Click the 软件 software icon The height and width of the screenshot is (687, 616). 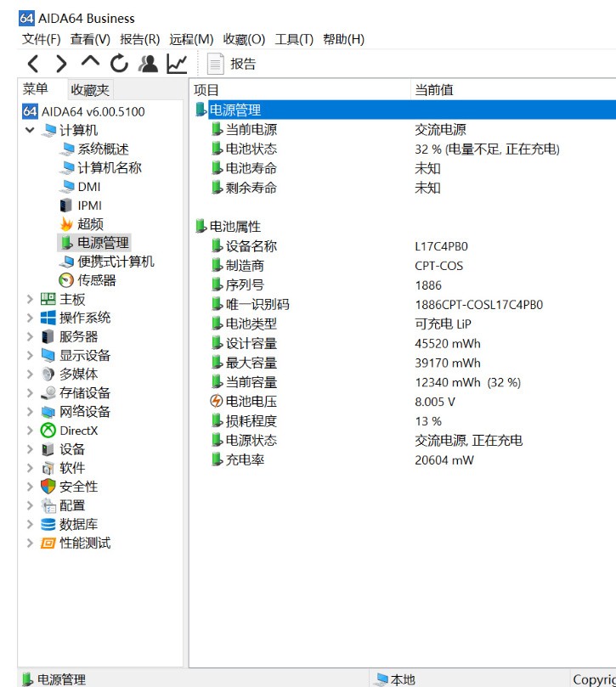pos(48,469)
